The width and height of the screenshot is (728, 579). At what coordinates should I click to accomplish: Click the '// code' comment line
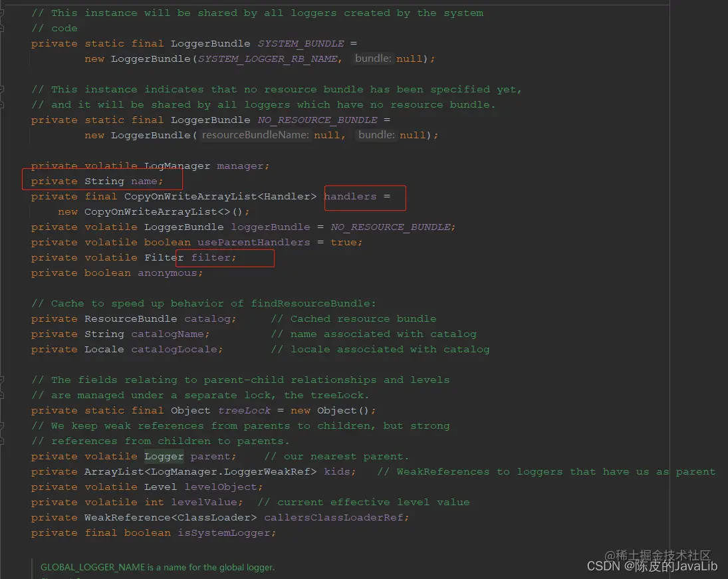pyautogui.click(x=55, y=29)
